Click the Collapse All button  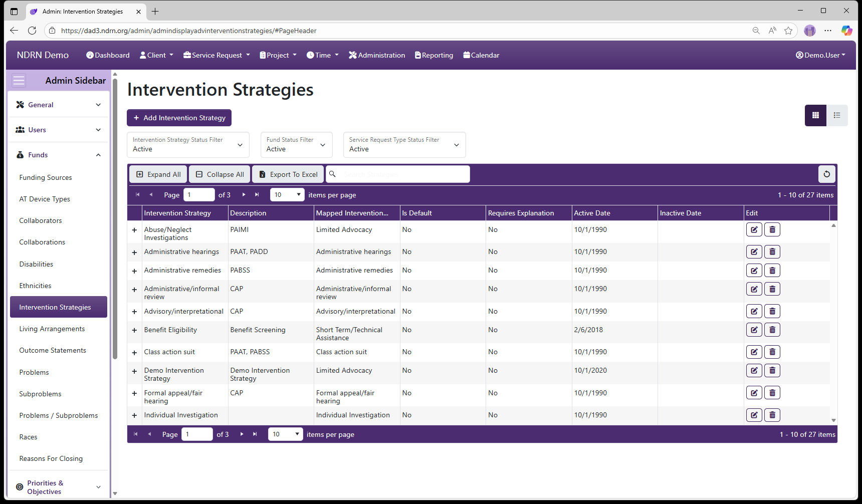[220, 174]
